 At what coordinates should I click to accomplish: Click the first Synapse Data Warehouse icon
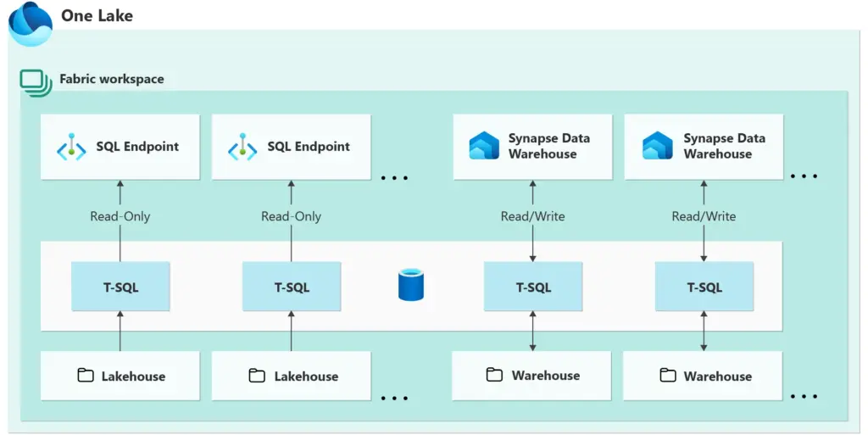point(484,146)
